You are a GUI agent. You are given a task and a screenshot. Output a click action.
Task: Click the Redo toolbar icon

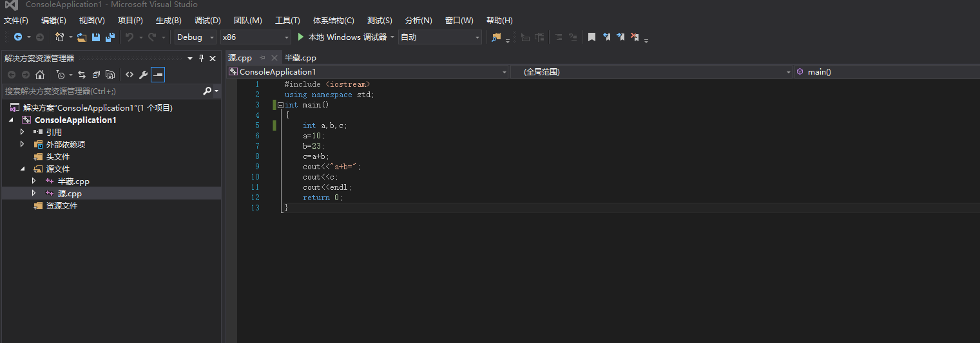pyautogui.click(x=152, y=37)
